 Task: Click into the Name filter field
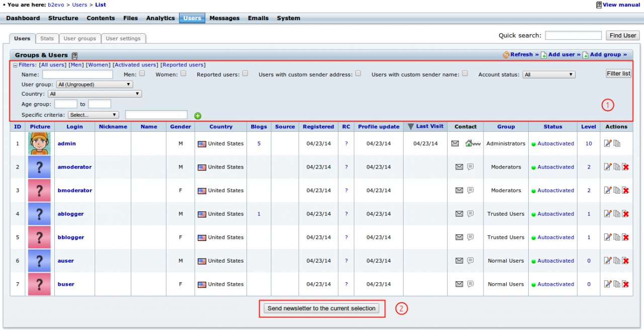tap(77, 74)
